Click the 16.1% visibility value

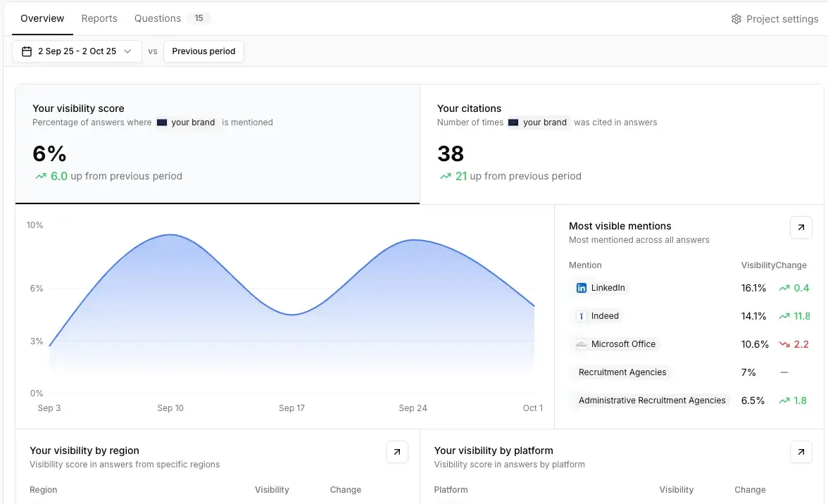(753, 288)
